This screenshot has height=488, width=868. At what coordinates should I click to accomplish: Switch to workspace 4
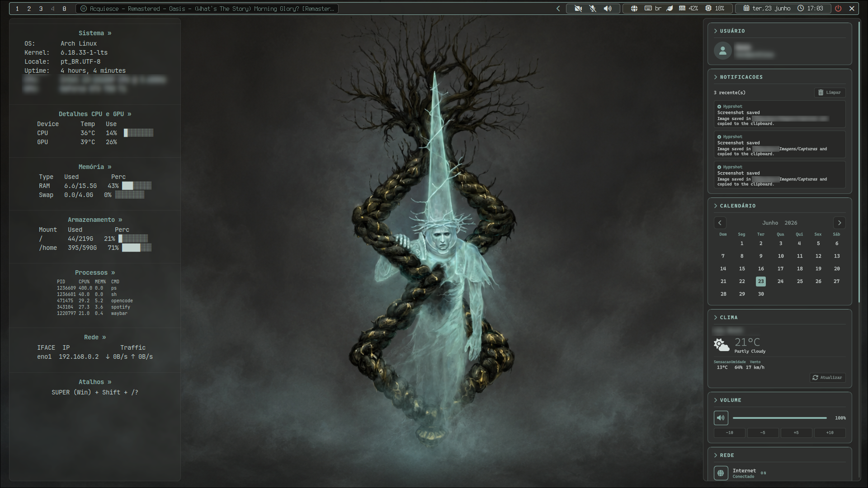pos(52,9)
